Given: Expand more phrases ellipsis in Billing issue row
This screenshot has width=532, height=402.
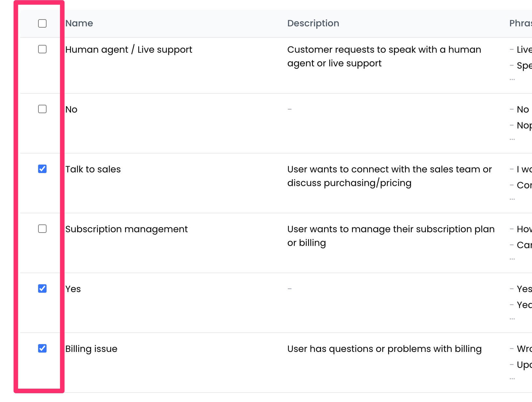Looking at the screenshot, I should (512, 379).
